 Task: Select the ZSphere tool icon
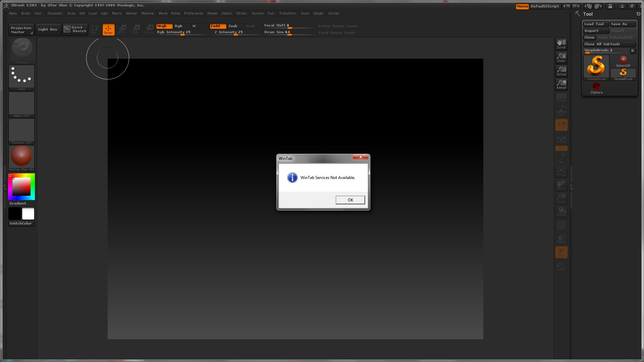point(596,88)
